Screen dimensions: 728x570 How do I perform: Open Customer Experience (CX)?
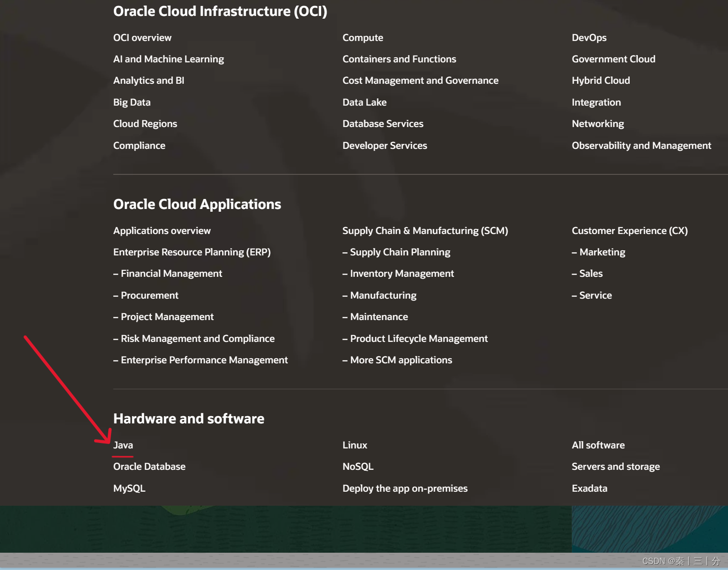(x=630, y=231)
